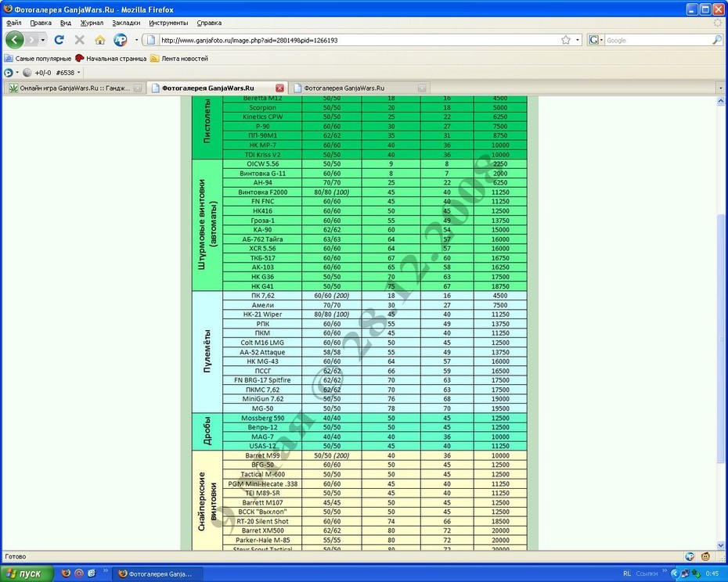Click the search magnifier icon
The width and height of the screenshot is (728, 582).
coord(717,40)
